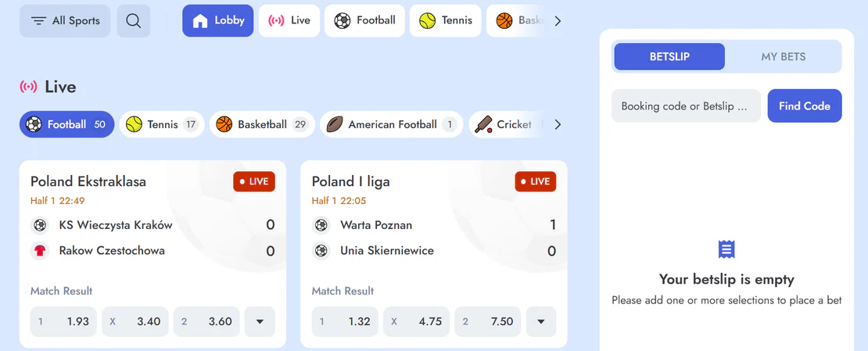Select the BETSLIP tab

pos(669,56)
